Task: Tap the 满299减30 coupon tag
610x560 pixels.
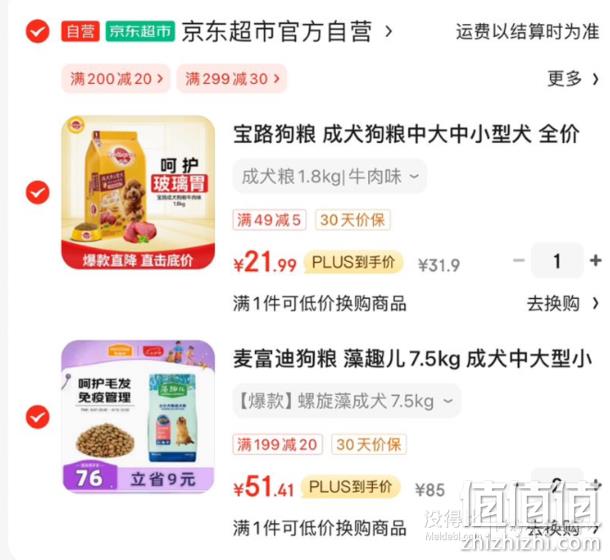Action: pyautogui.click(x=231, y=79)
